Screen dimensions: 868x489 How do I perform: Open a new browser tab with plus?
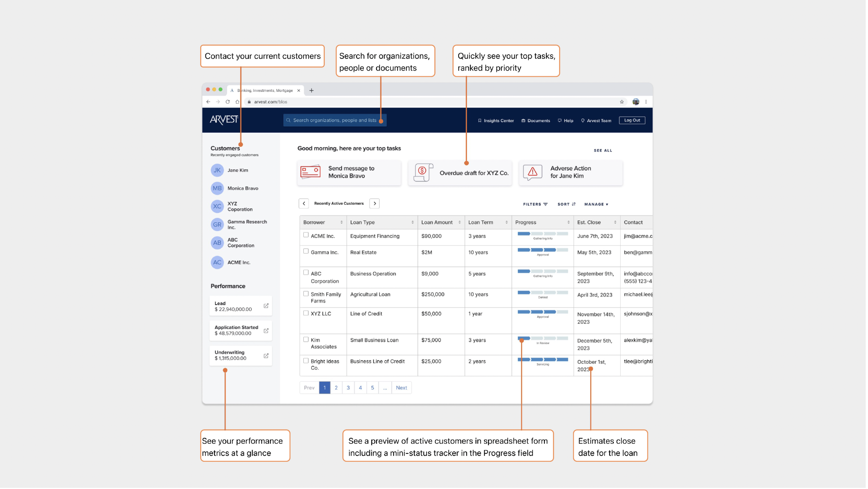point(312,91)
